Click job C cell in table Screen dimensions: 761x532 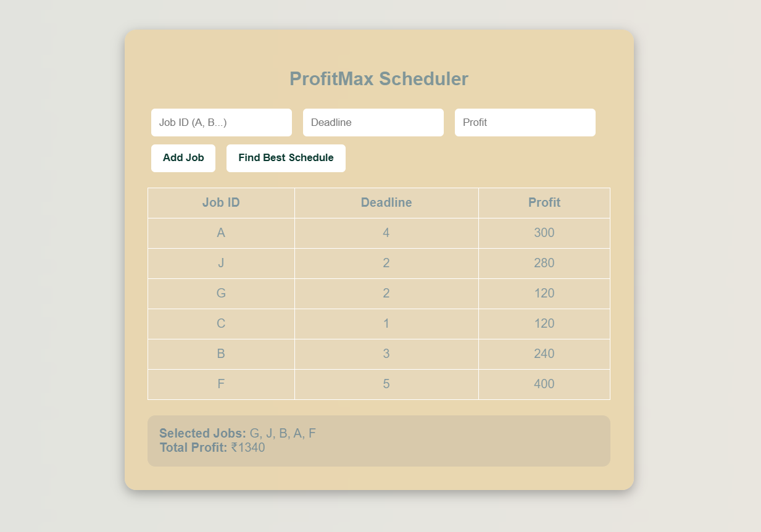coord(221,323)
